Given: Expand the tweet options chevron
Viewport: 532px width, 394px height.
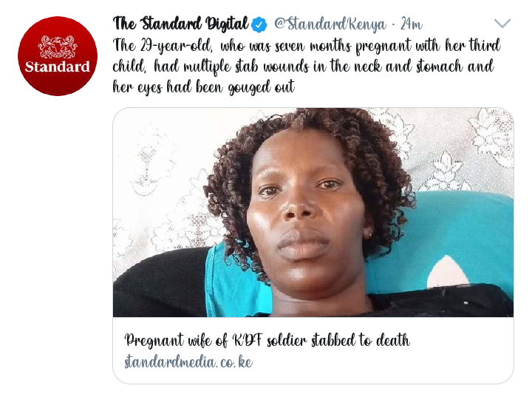Looking at the screenshot, I should point(502,23).
